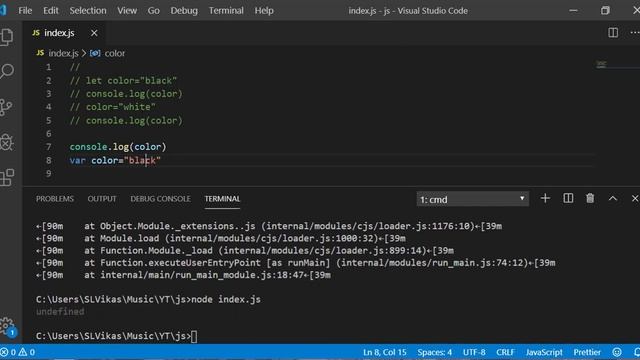Image resolution: width=640 pixels, height=360 pixels.
Task: Open the Debug menu
Action: coord(184,11)
